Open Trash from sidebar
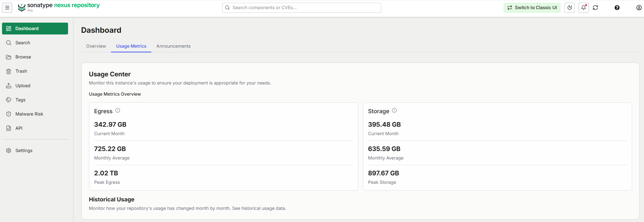Screen dimensions: 644x222 click(35, 71)
